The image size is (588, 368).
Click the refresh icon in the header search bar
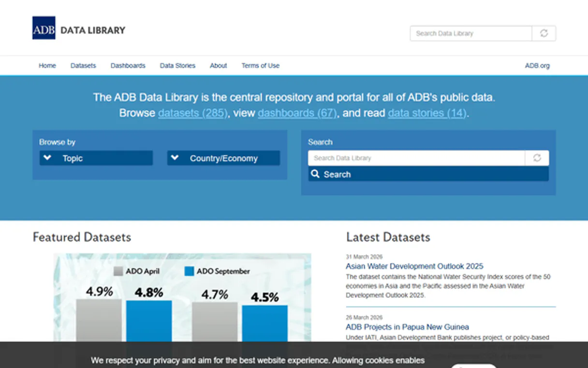(x=544, y=33)
